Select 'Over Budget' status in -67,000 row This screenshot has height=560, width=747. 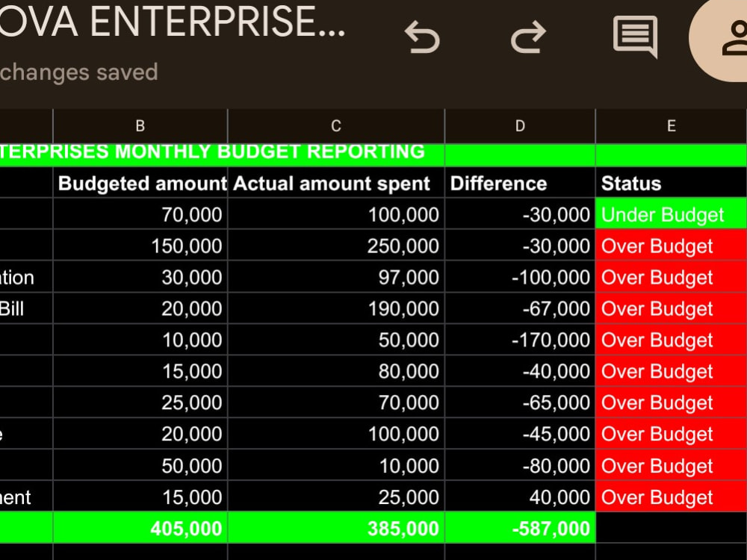tap(672, 308)
